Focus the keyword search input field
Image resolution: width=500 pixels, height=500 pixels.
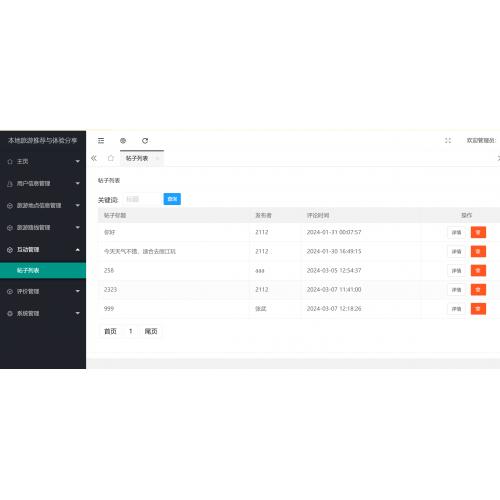coord(142,199)
